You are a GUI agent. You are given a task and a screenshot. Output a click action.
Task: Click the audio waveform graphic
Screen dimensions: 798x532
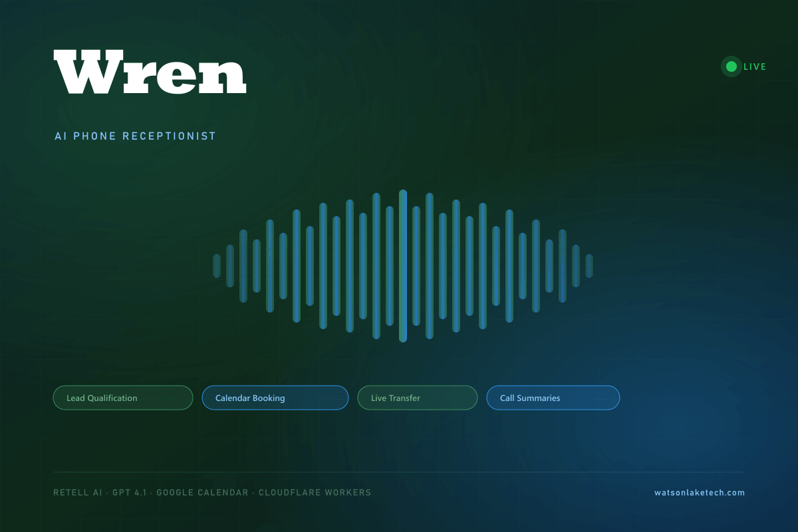pyautogui.click(x=403, y=266)
